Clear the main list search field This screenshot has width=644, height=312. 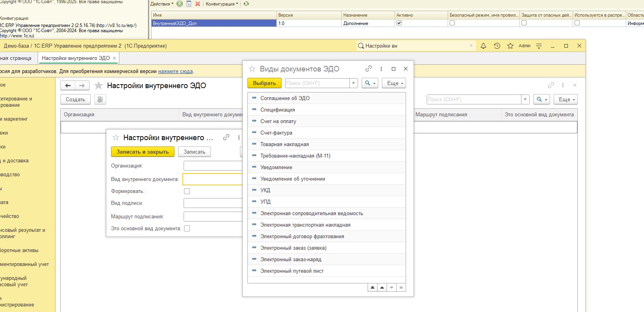(x=525, y=99)
